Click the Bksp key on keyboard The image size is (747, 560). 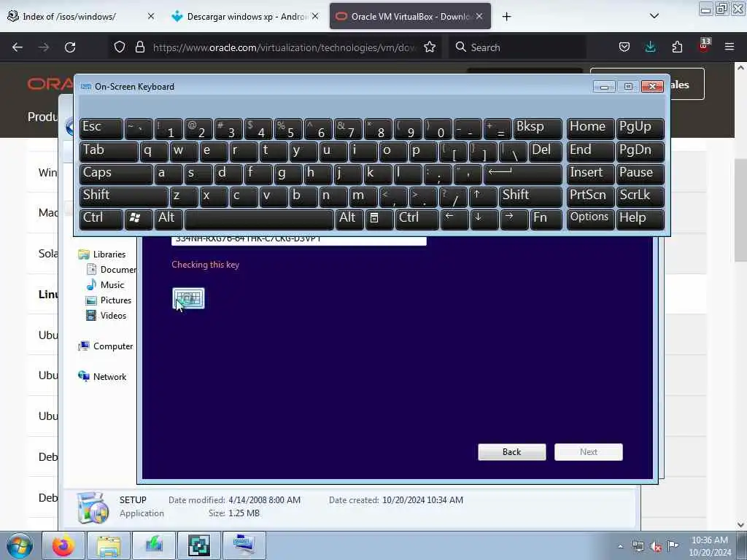click(538, 128)
